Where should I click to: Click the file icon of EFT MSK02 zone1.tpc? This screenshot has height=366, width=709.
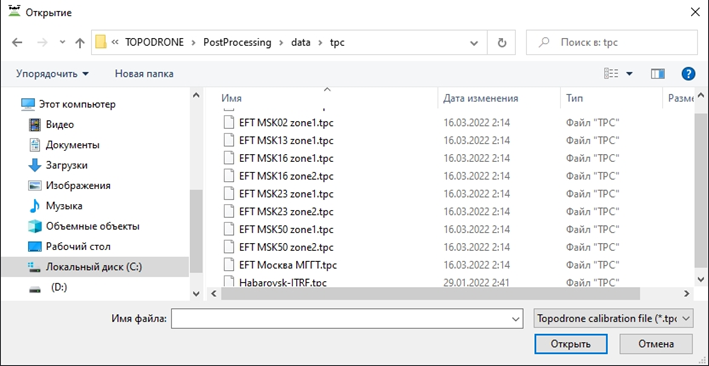(230, 123)
